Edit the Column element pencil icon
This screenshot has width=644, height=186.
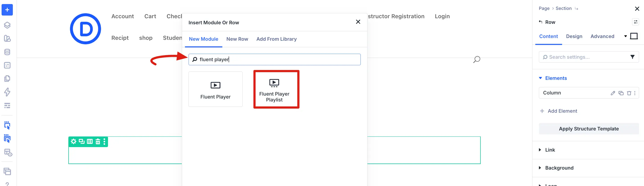click(x=613, y=93)
